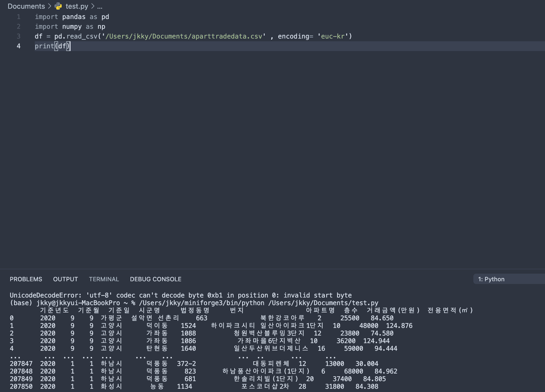Switch to the PROBLEMS tab
The image size is (545, 392).
26,279
